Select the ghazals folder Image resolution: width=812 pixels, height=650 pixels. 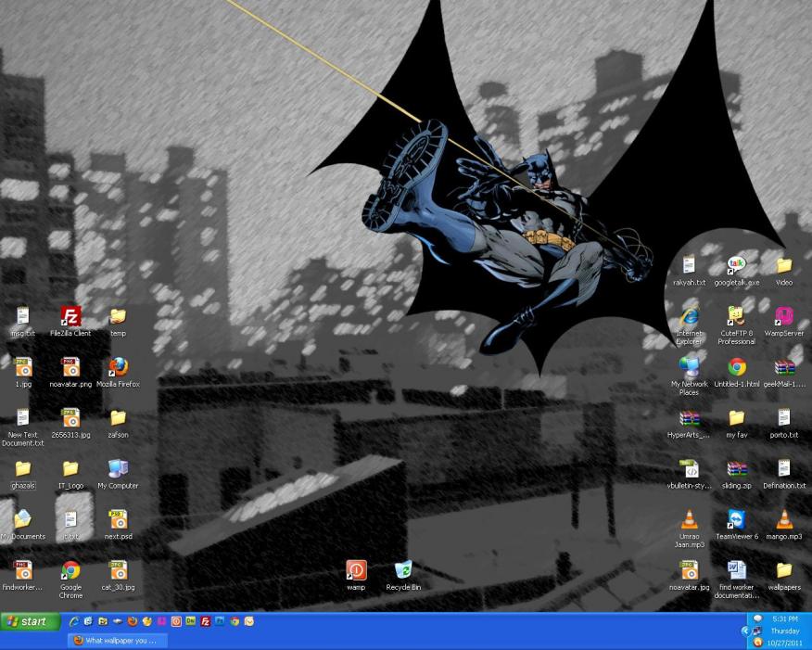pyautogui.click(x=23, y=469)
